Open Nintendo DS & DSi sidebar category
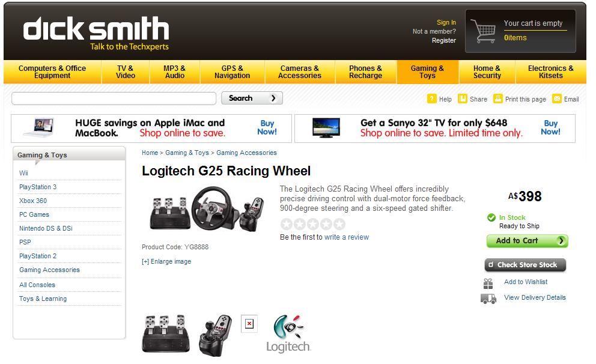The height and width of the screenshot is (364, 596). 46,228
